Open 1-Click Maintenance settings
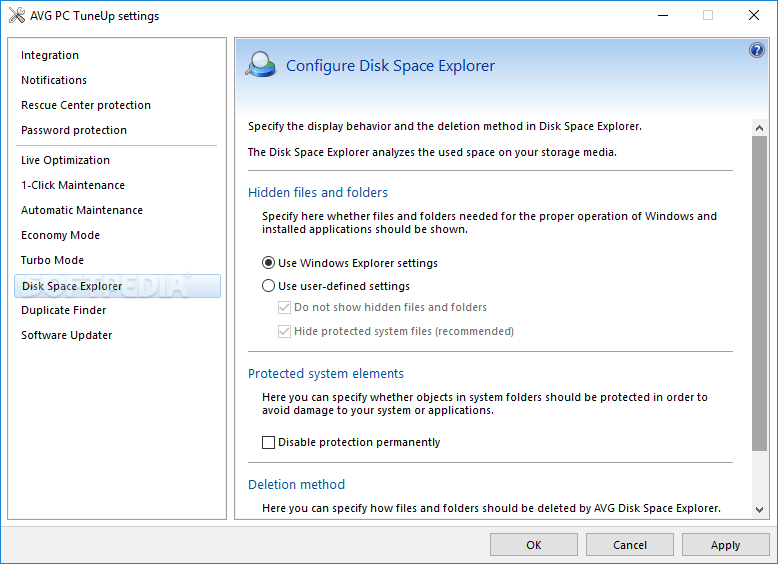This screenshot has height=564, width=778. pyautogui.click(x=73, y=185)
